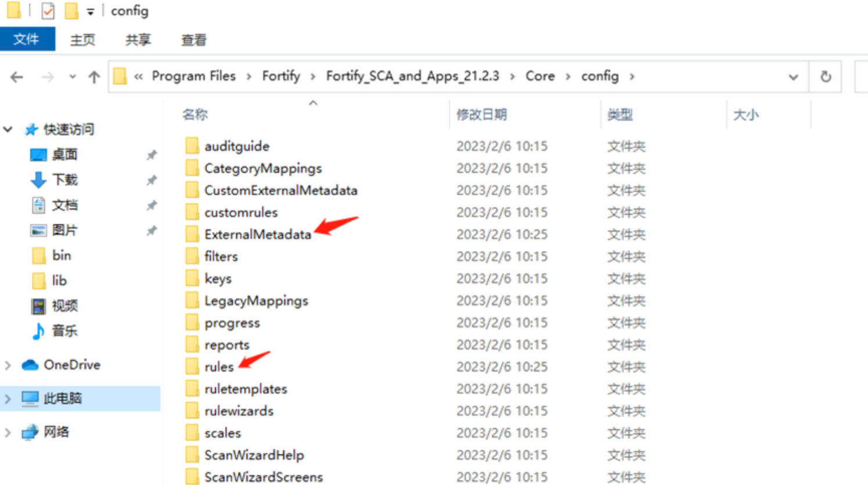Expand the OneDrive tree node
This screenshot has height=485, width=868.
(8, 365)
